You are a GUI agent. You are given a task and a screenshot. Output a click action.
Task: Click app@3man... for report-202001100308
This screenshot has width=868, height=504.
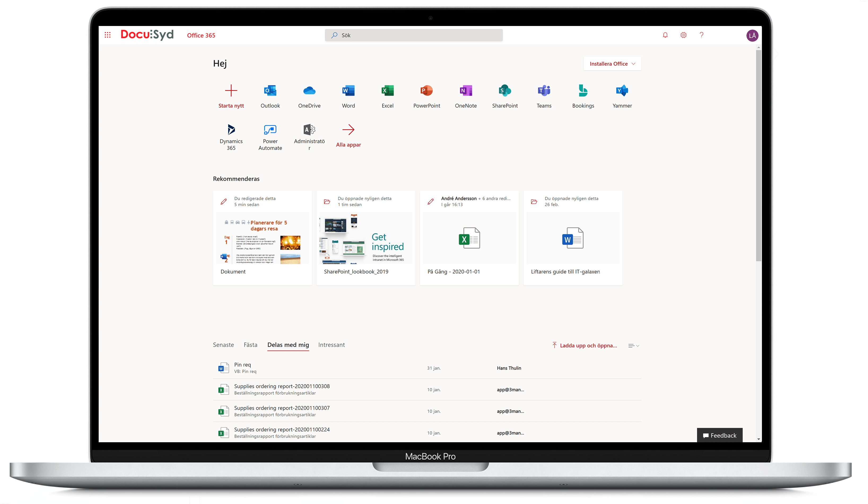[x=510, y=390]
